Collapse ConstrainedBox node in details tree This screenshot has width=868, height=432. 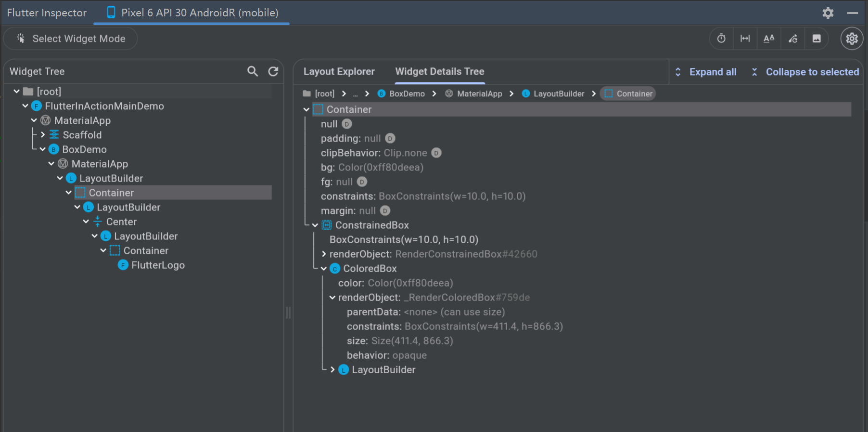[x=315, y=225]
